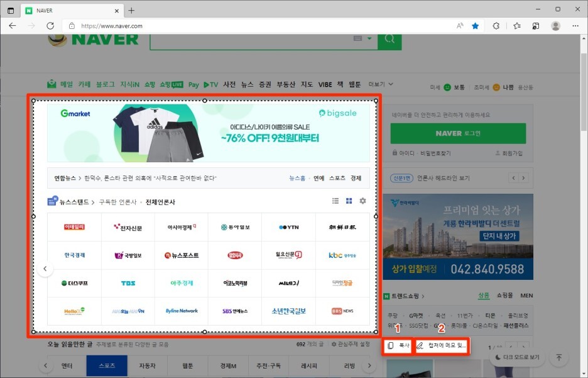Open 증권 in the service menu
The height and width of the screenshot is (378, 588).
click(x=265, y=84)
